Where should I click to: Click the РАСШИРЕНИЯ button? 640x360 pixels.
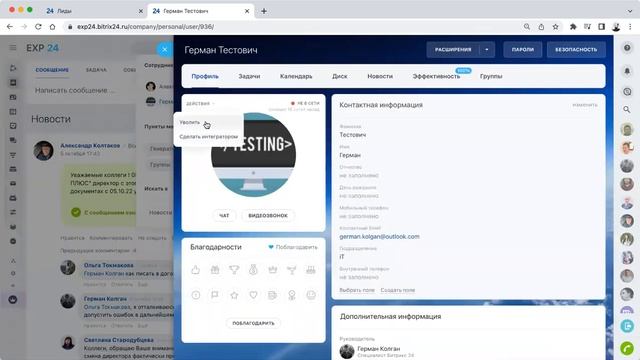click(453, 49)
